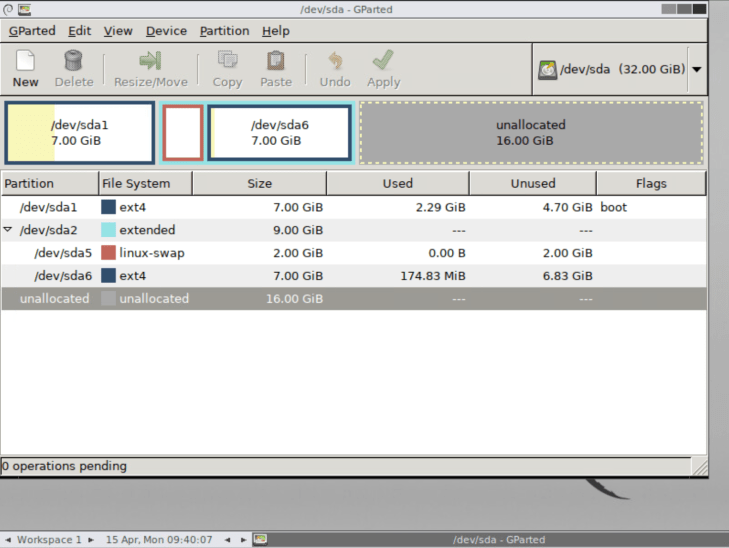The height and width of the screenshot is (548, 729).
Task: Open the Partition menu
Action: tap(225, 31)
